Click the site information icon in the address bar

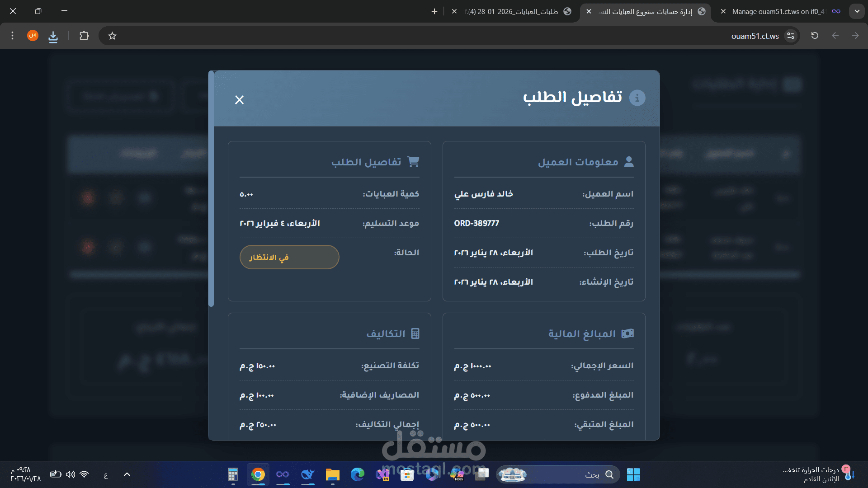pos(790,36)
